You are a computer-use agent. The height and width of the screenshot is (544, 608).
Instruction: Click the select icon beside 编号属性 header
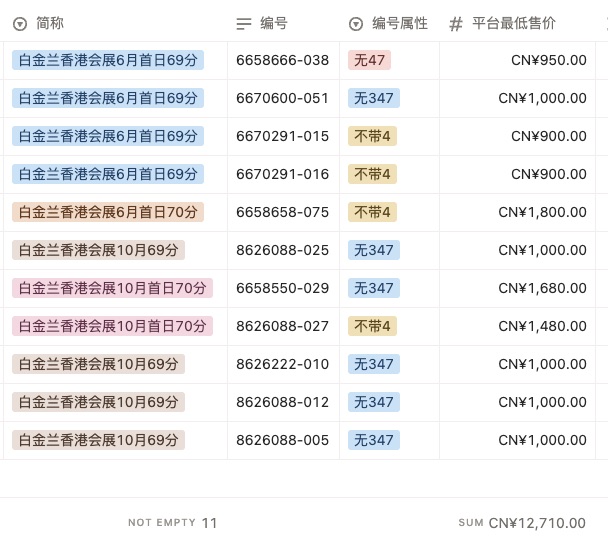[x=356, y=23]
